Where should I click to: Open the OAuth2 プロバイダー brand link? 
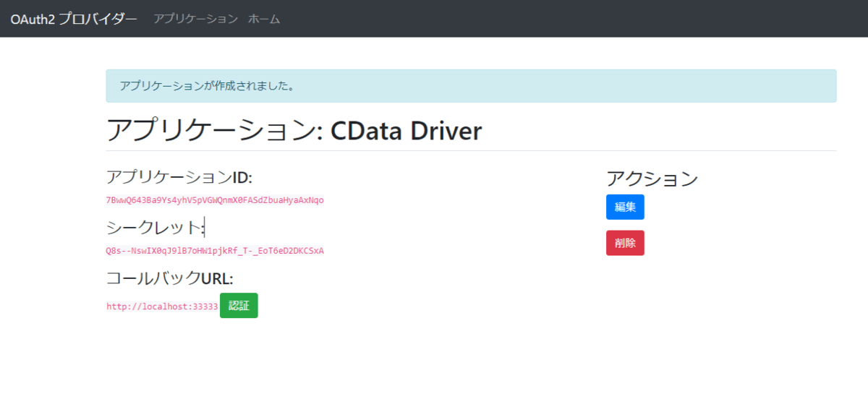[x=74, y=19]
